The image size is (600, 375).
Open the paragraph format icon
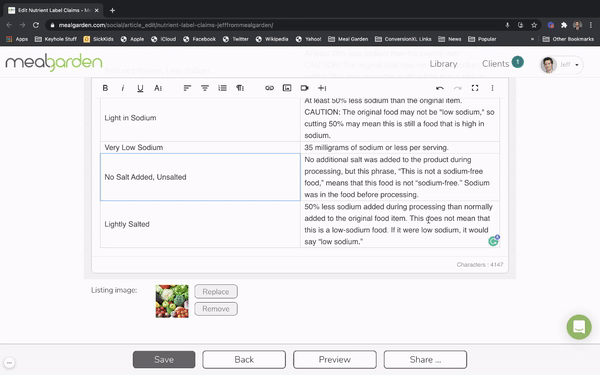click(x=240, y=88)
